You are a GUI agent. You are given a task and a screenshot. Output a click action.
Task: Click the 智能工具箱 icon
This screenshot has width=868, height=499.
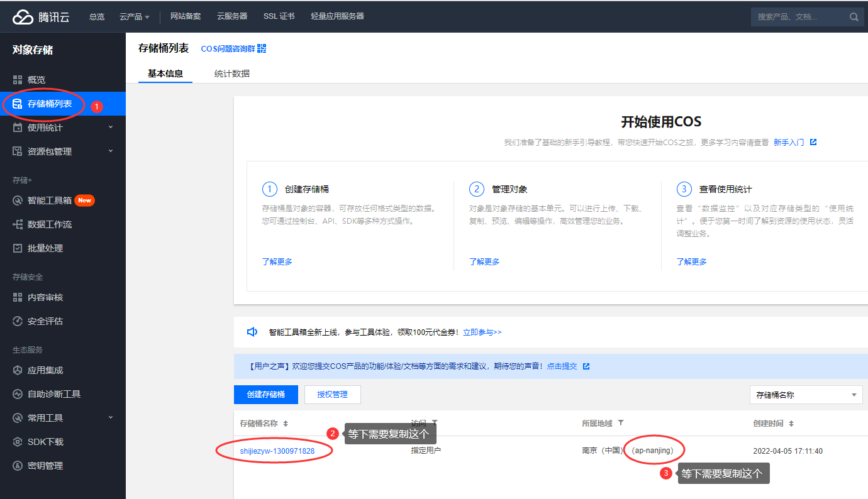18,200
